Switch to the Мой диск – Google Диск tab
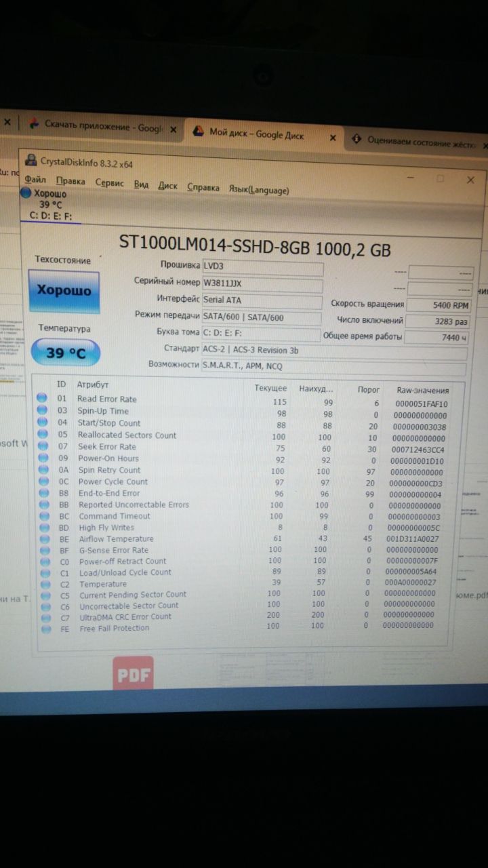The image size is (488, 868). 256,134
